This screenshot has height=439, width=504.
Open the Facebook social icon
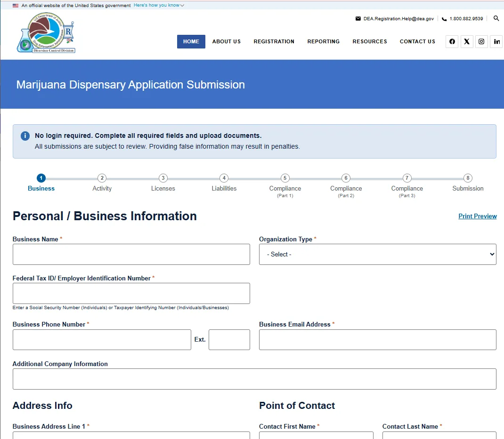click(x=452, y=41)
